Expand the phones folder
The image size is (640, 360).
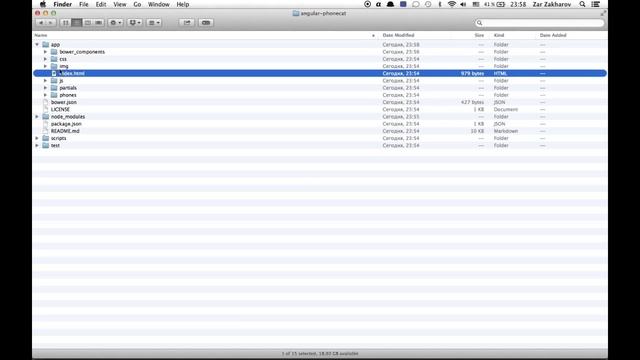click(45, 95)
